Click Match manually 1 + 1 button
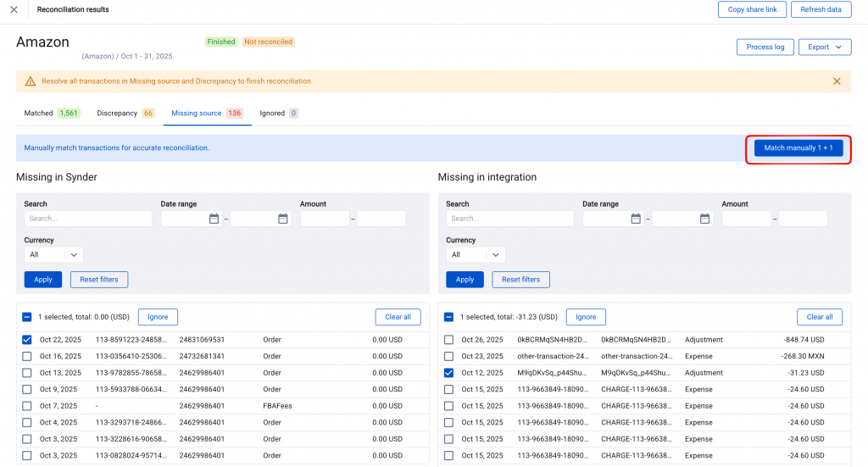Screen dimensions: 868x467 point(798,147)
